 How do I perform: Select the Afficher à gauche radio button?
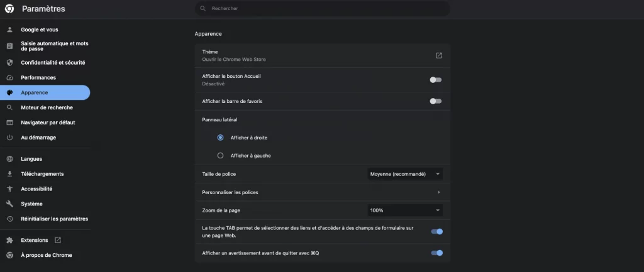pos(220,156)
